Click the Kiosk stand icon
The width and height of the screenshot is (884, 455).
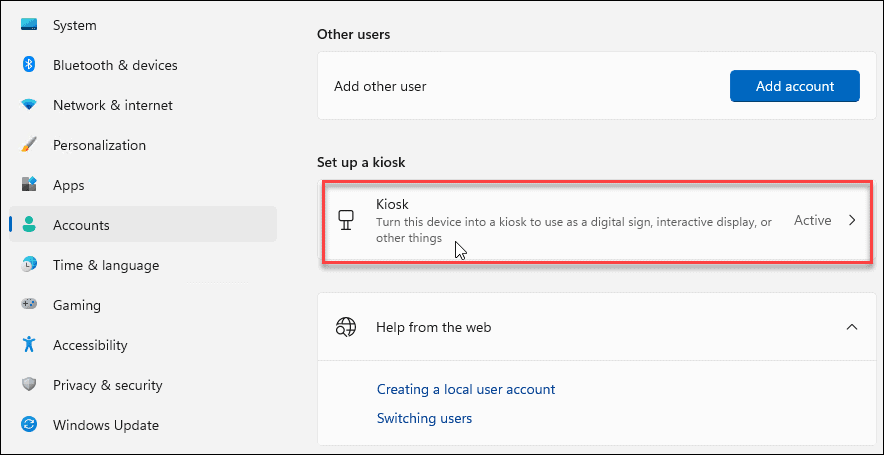[344, 220]
